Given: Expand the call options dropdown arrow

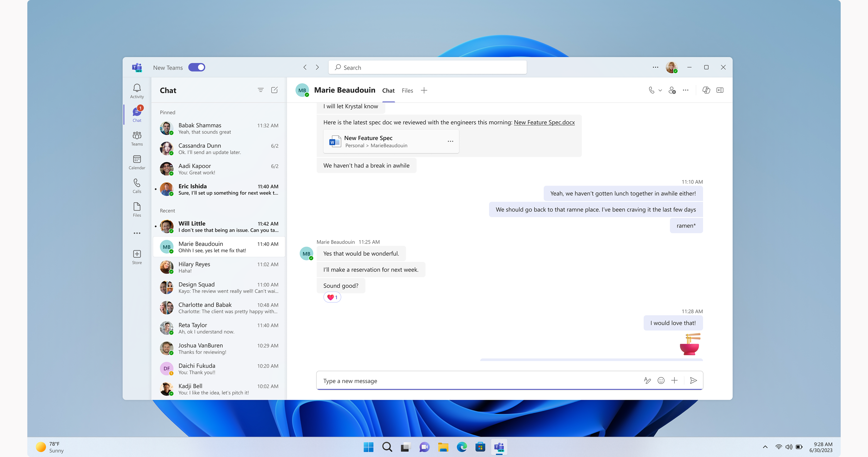Looking at the screenshot, I should coord(660,90).
